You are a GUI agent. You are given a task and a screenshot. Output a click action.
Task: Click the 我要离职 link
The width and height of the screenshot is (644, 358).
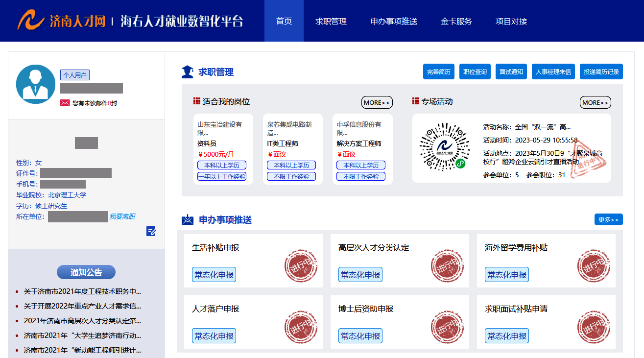click(x=122, y=216)
